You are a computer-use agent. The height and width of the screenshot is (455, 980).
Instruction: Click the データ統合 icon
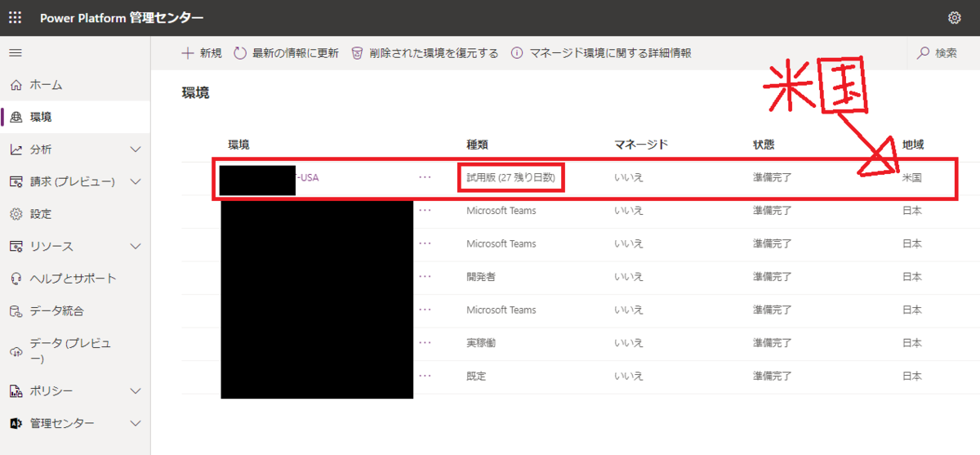[16, 311]
